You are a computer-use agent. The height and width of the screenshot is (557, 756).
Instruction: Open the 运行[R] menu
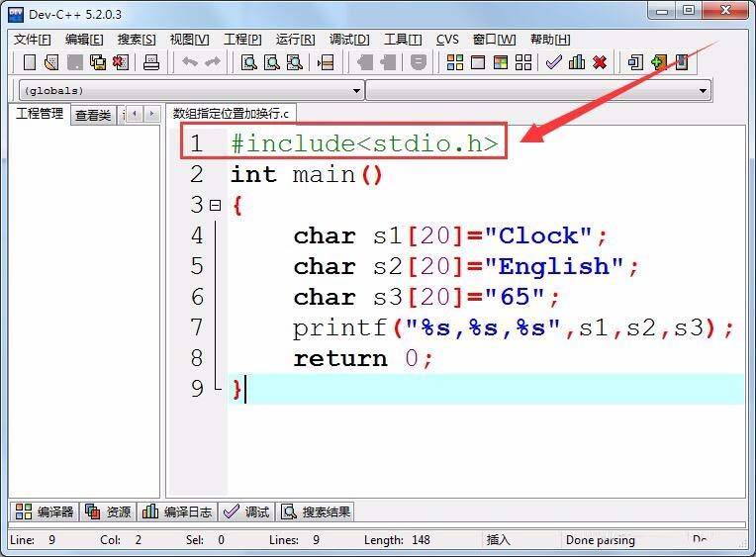click(295, 40)
